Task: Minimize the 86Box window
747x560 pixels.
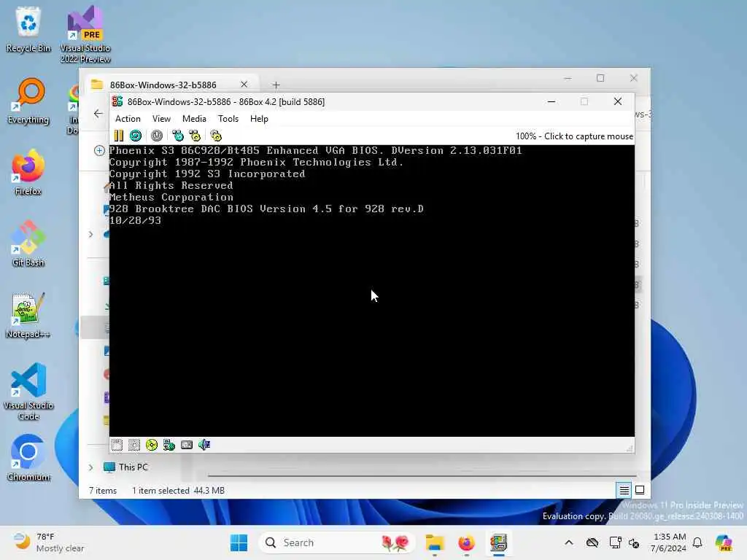Action: [x=551, y=101]
